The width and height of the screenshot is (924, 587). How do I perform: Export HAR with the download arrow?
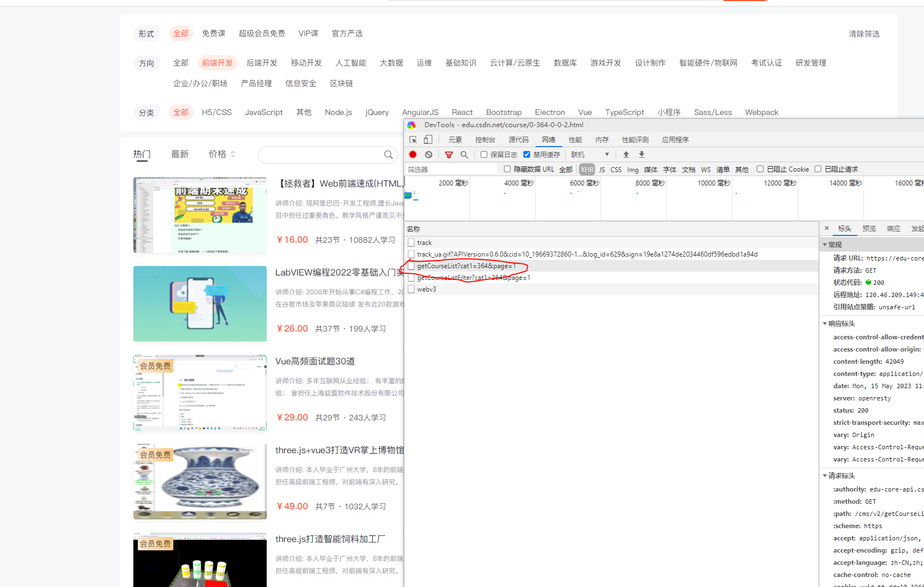tap(642, 154)
